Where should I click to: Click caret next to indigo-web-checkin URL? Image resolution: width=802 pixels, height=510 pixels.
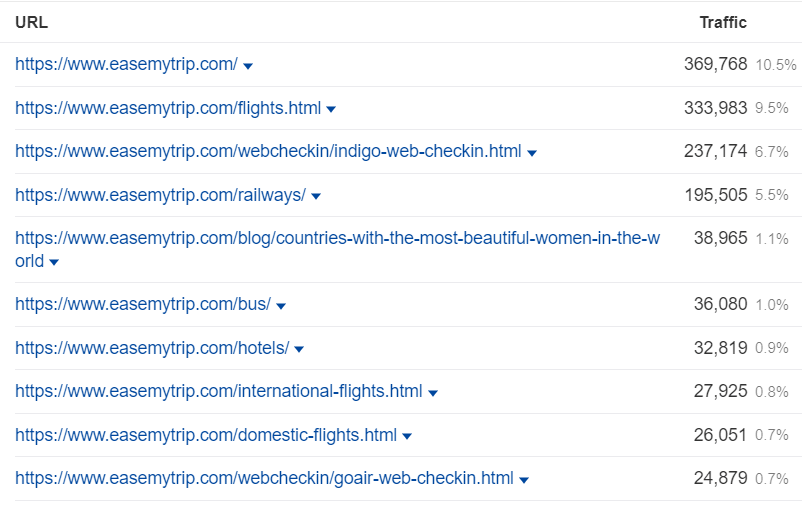pos(532,153)
